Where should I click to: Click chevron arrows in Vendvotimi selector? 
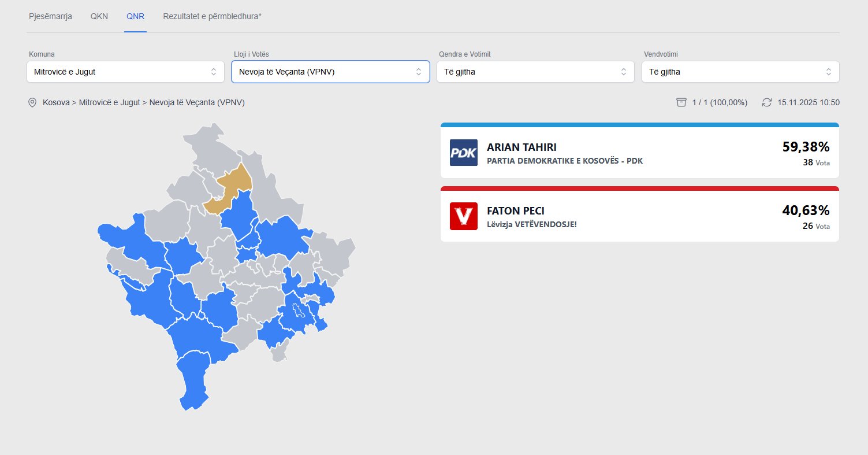pyautogui.click(x=828, y=72)
